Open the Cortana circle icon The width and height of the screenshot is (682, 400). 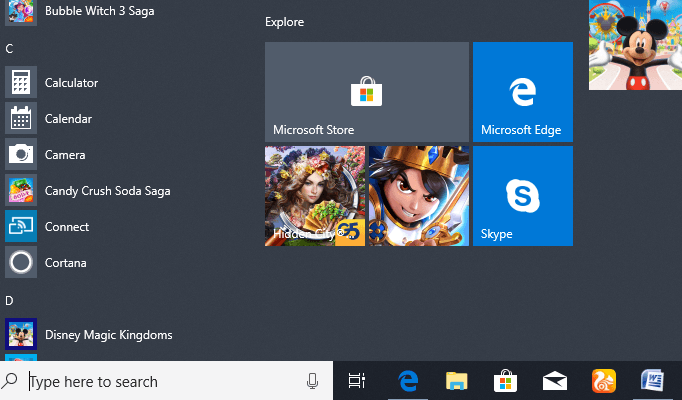click(21, 262)
